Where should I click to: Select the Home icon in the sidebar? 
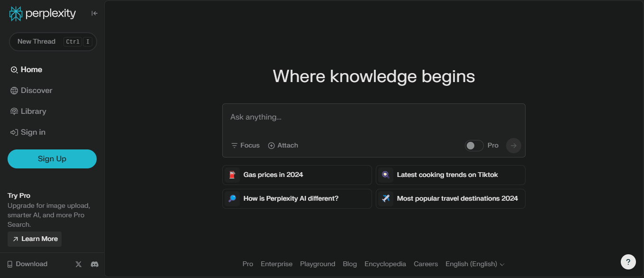pos(14,69)
